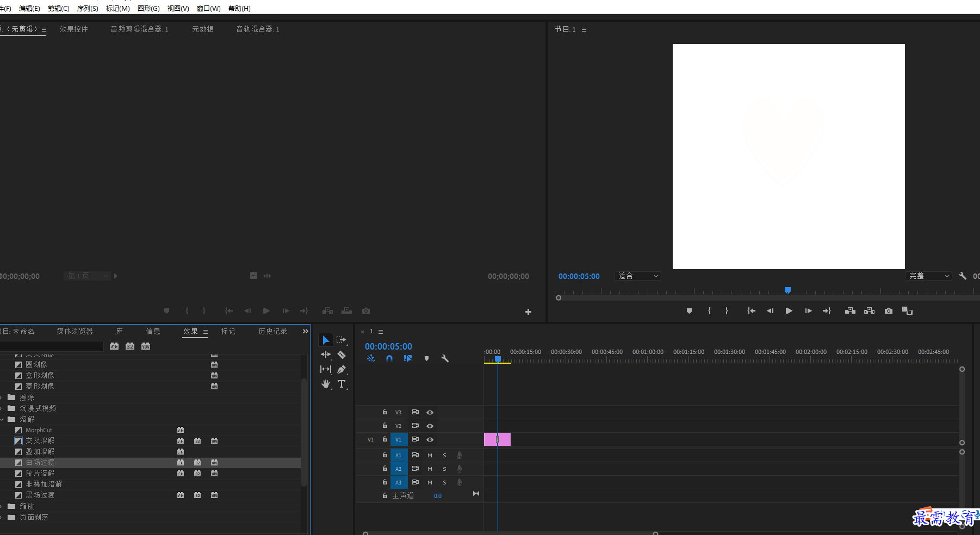Mark Out in Program monitor
Viewport: 980px width, 535px height.
pos(727,311)
